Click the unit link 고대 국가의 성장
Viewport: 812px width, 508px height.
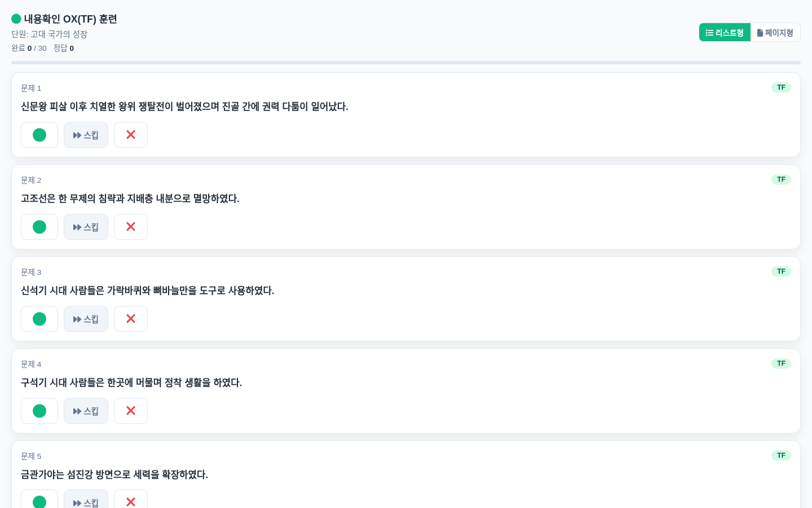pos(59,34)
